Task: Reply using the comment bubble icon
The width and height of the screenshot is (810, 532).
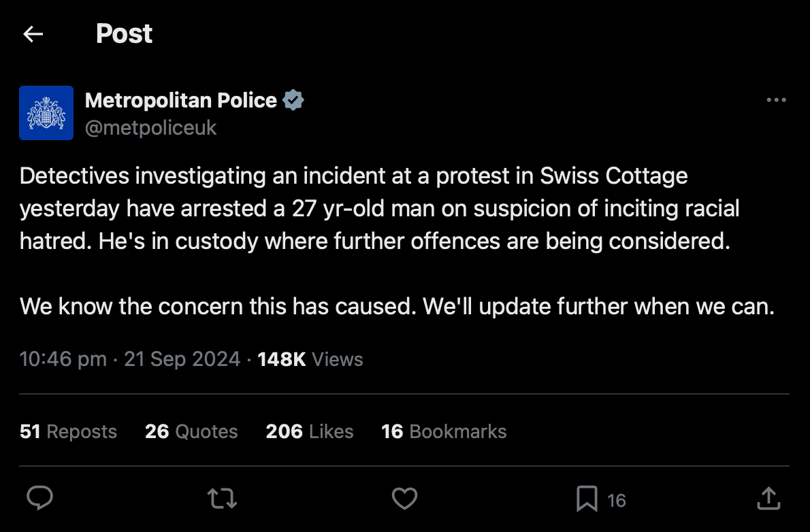Action: (x=40, y=499)
